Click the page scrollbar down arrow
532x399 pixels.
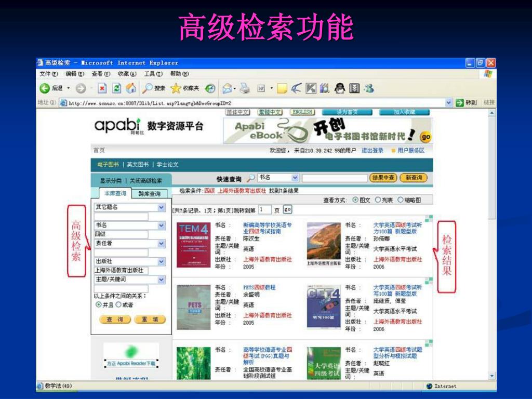491,376
